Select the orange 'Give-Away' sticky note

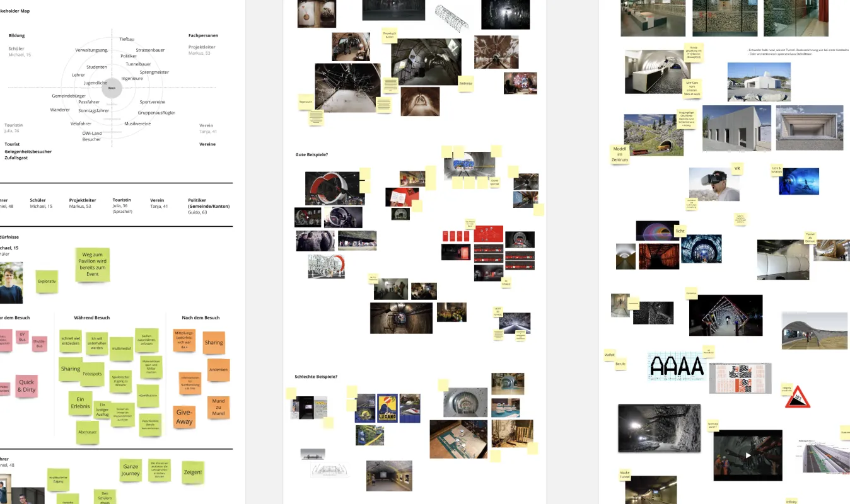[x=184, y=417]
